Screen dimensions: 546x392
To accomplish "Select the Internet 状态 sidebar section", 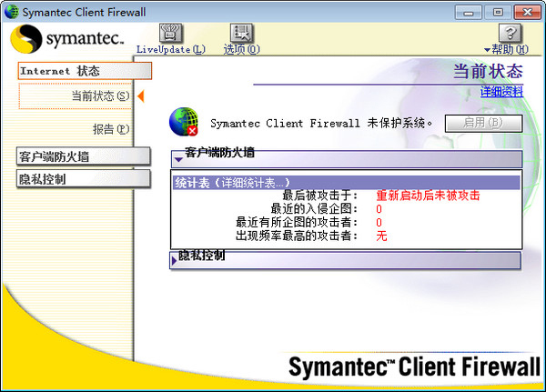I will 85,71.
